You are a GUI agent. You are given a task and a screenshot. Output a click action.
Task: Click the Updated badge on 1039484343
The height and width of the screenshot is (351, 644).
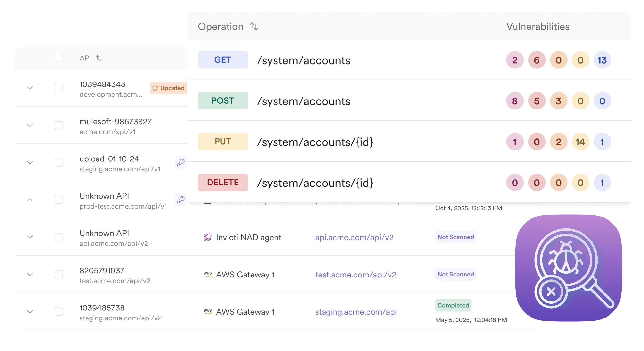pos(169,88)
